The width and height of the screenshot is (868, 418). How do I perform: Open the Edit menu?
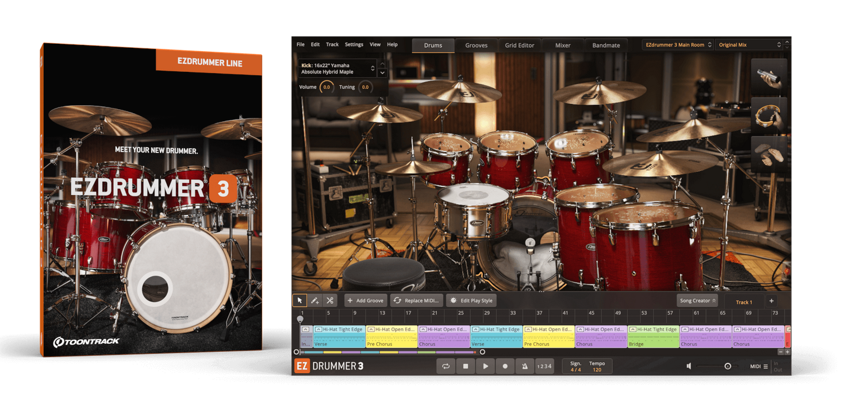[x=316, y=45]
